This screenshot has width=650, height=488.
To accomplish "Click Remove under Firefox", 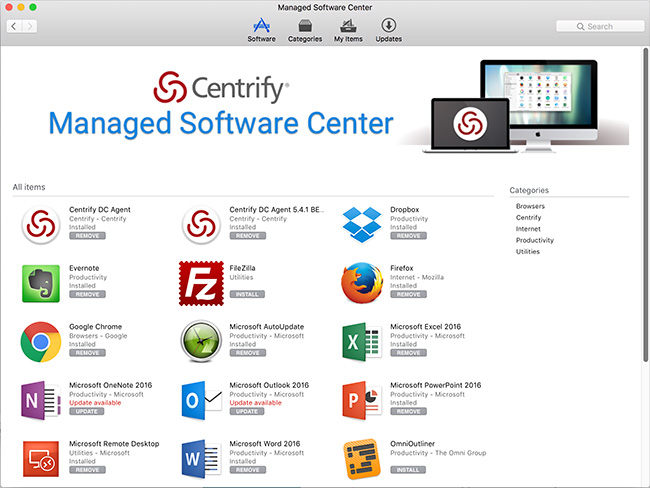I will pyautogui.click(x=408, y=294).
